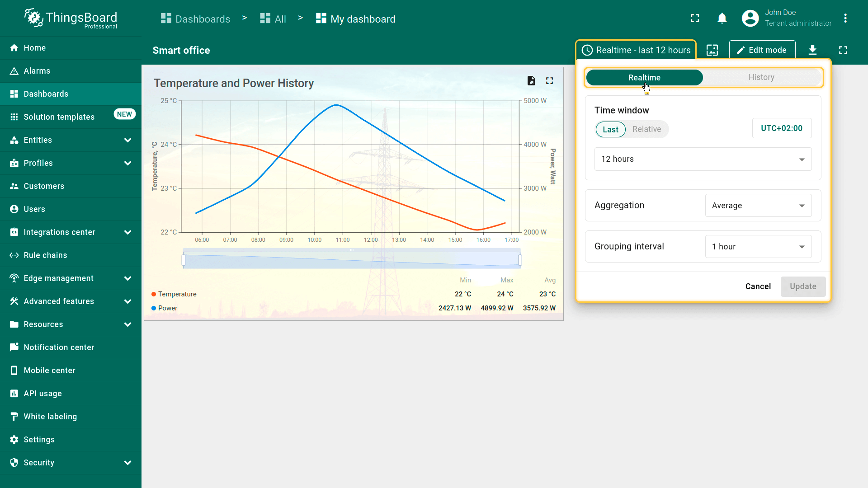Click the widget export data icon
Screen dimensions: 868x488
point(531,81)
